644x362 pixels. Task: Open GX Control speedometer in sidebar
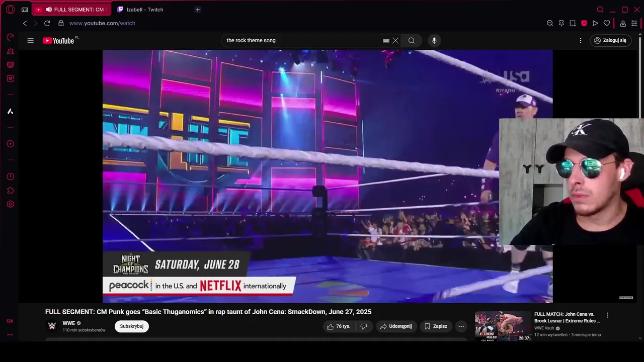(x=10, y=37)
